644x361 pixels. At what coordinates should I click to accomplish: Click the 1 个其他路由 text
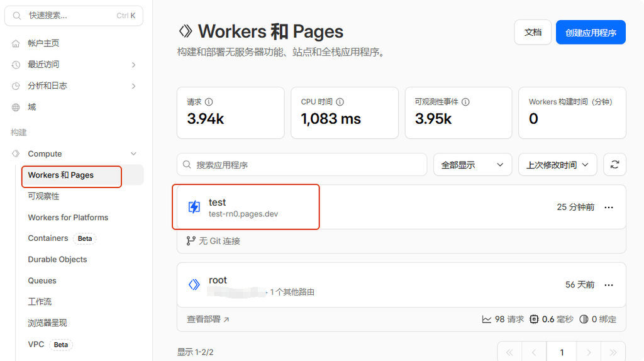coord(292,292)
